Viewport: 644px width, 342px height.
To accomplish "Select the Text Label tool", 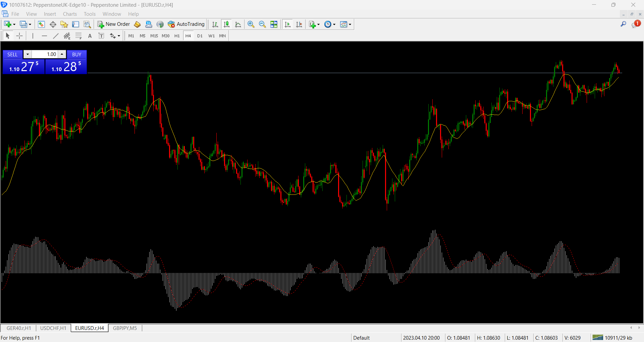I will tap(101, 36).
